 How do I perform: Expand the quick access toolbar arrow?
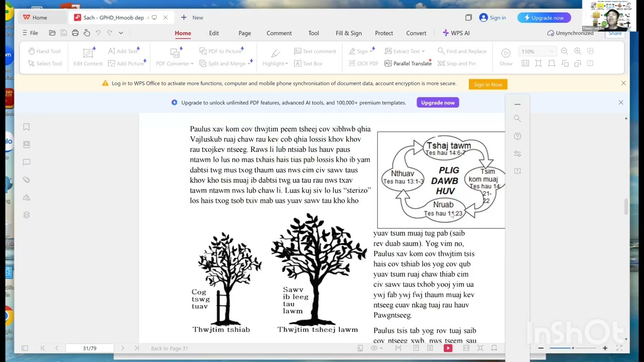click(121, 33)
